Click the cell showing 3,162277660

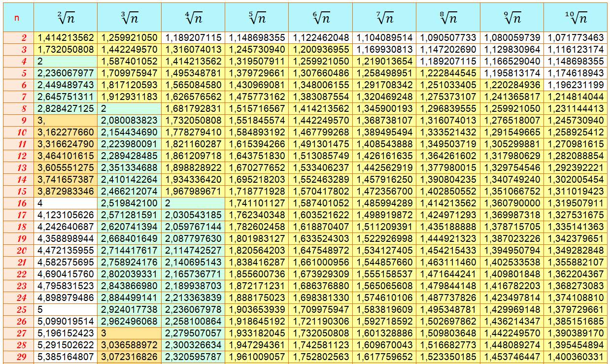click(x=66, y=132)
